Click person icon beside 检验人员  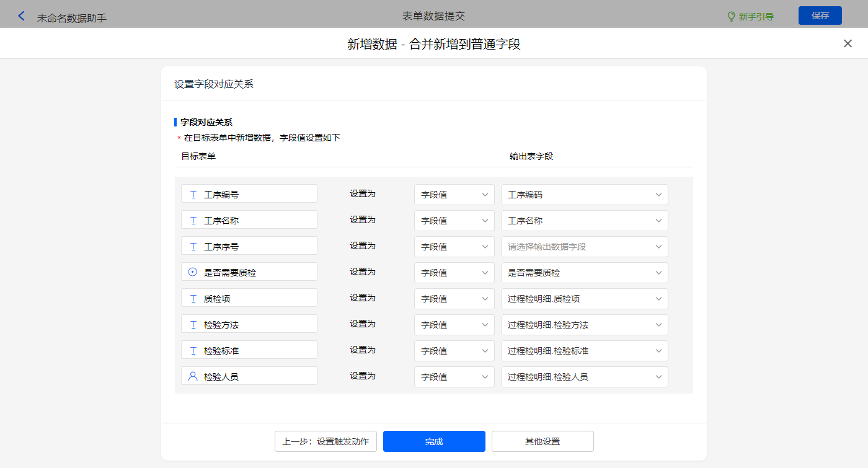[193, 376]
